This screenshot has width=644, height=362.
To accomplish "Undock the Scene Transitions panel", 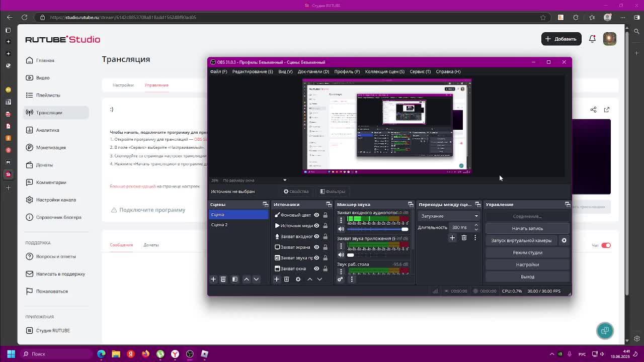I will click(478, 205).
